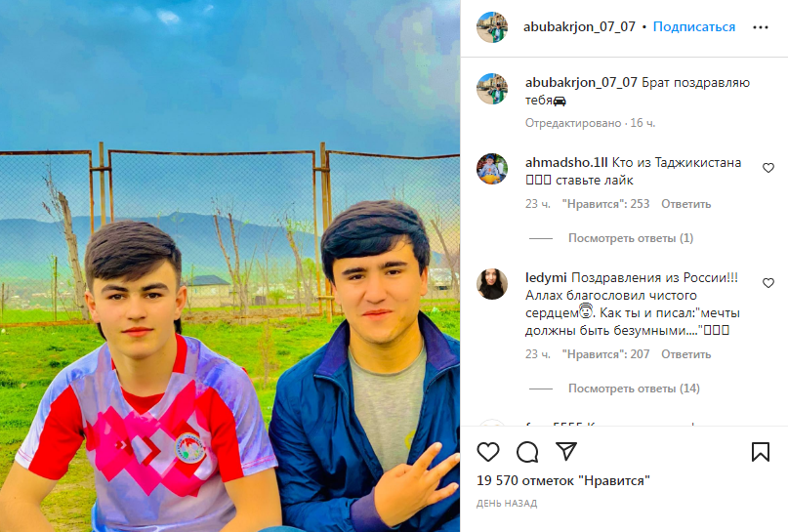788x532 pixels.
Task: Reply to ahmadsho.1ll using "Ответить"
Action: (x=686, y=204)
